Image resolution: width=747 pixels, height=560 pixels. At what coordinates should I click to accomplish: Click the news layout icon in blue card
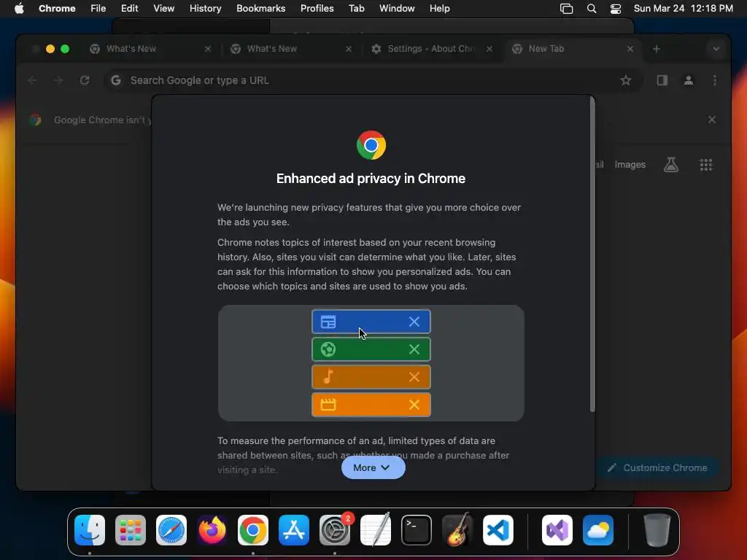pyautogui.click(x=328, y=322)
